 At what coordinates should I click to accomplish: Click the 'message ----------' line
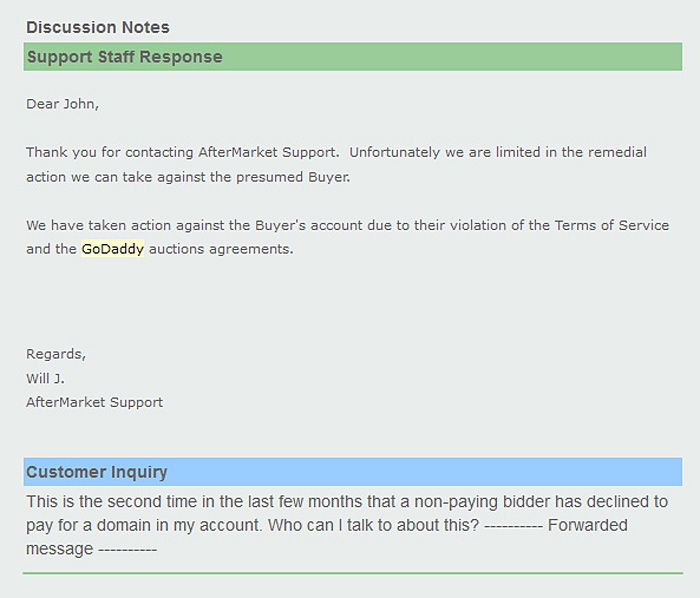pyautogui.click(x=91, y=549)
